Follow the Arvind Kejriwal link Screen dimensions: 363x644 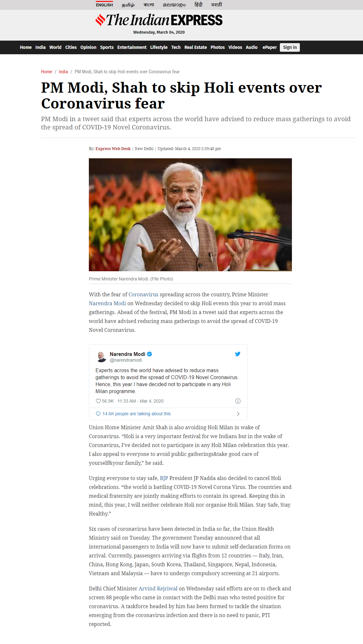(x=158, y=588)
